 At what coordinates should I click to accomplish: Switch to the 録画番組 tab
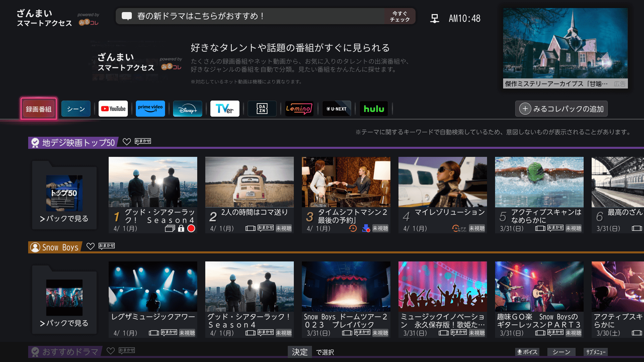pos(39,108)
